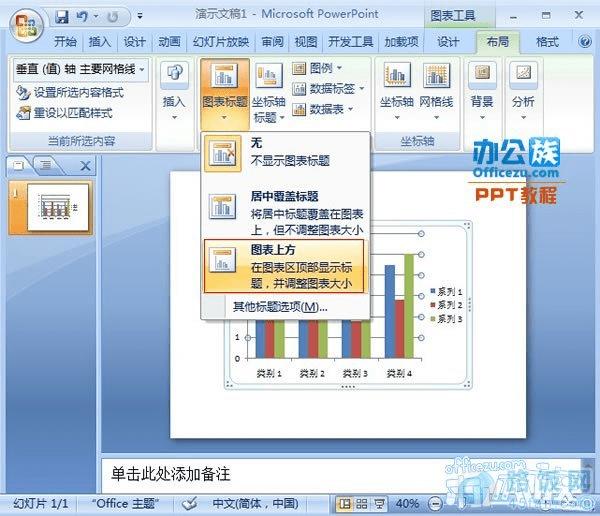Open PowerPoint help icon
The image size is (600, 516).
(x=585, y=41)
